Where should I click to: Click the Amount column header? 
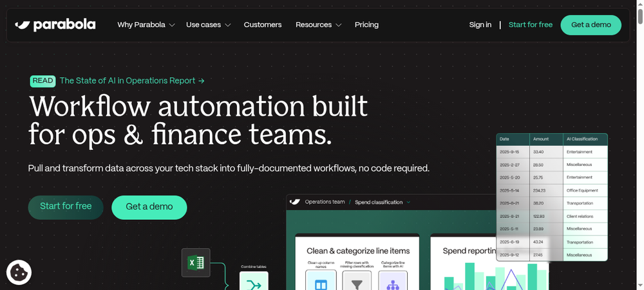coord(546,139)
